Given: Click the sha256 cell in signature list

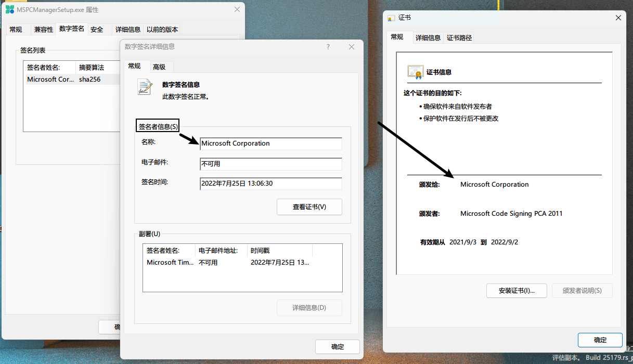Looking at the screenshot, I should pos(89,80).
